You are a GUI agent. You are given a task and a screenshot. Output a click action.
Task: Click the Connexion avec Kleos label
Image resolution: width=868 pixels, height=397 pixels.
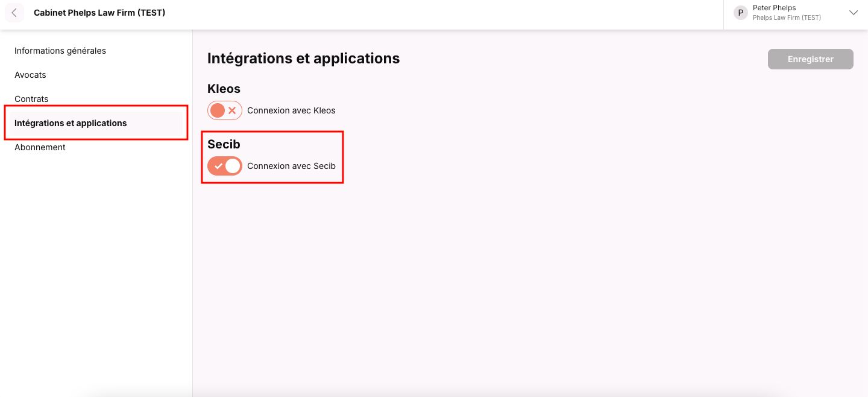pyautogui.click(x=291, y=110)
